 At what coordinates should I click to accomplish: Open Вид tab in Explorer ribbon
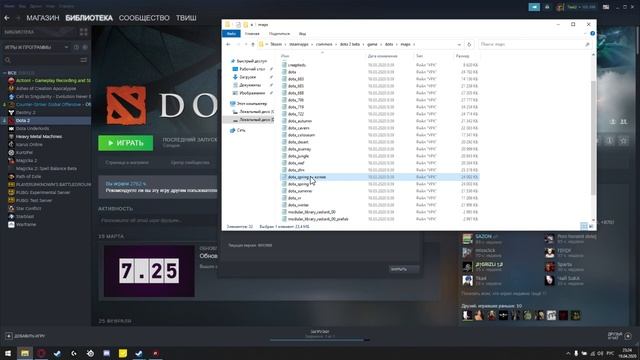pyautogui.click(x=302, y=33)
